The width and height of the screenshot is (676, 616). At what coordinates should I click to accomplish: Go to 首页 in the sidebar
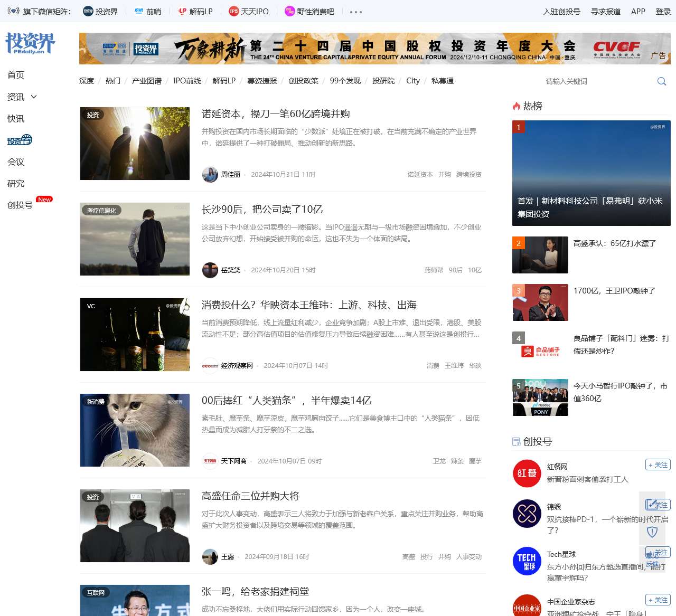16,75
